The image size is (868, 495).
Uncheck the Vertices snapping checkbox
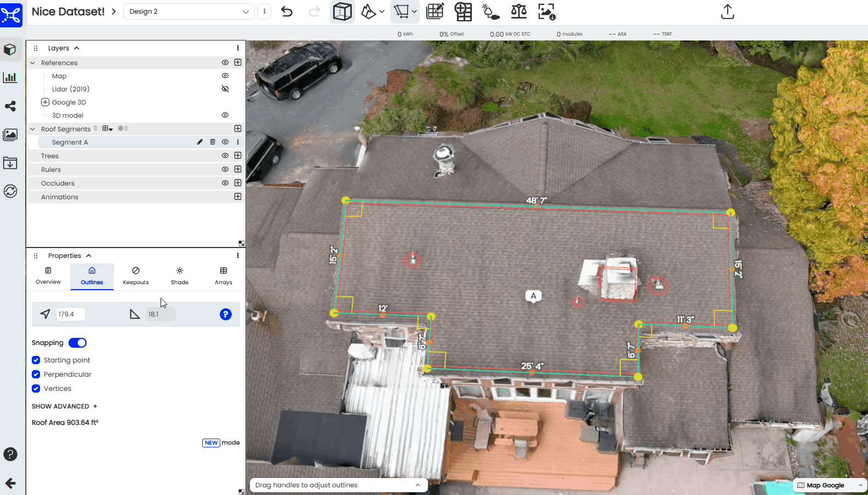(x=36, y=388)
